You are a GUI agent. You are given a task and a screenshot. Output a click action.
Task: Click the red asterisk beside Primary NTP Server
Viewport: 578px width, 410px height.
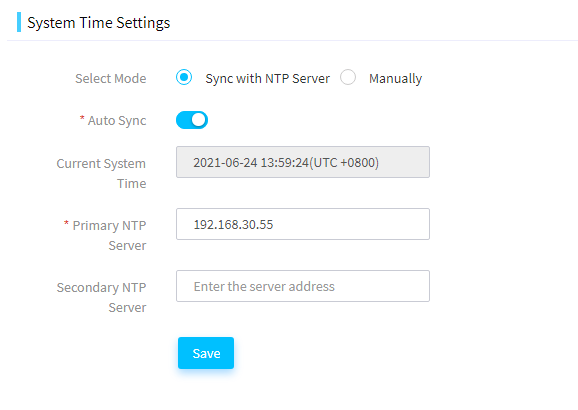[66, 223]
